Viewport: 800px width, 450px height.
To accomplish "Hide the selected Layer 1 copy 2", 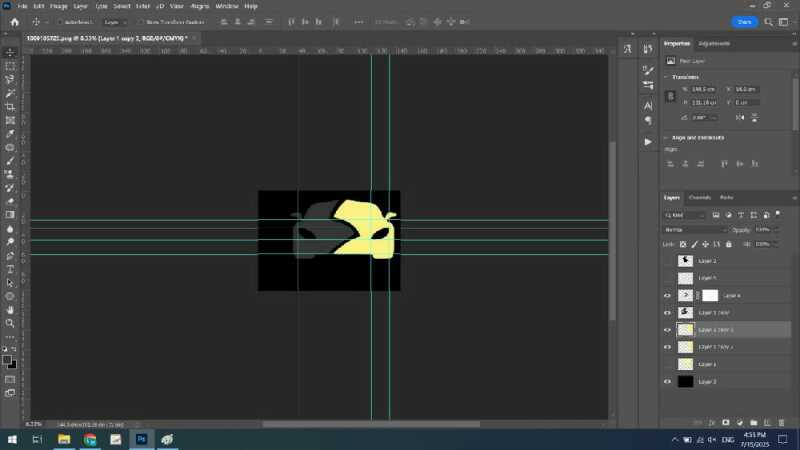I will point(667,330).
